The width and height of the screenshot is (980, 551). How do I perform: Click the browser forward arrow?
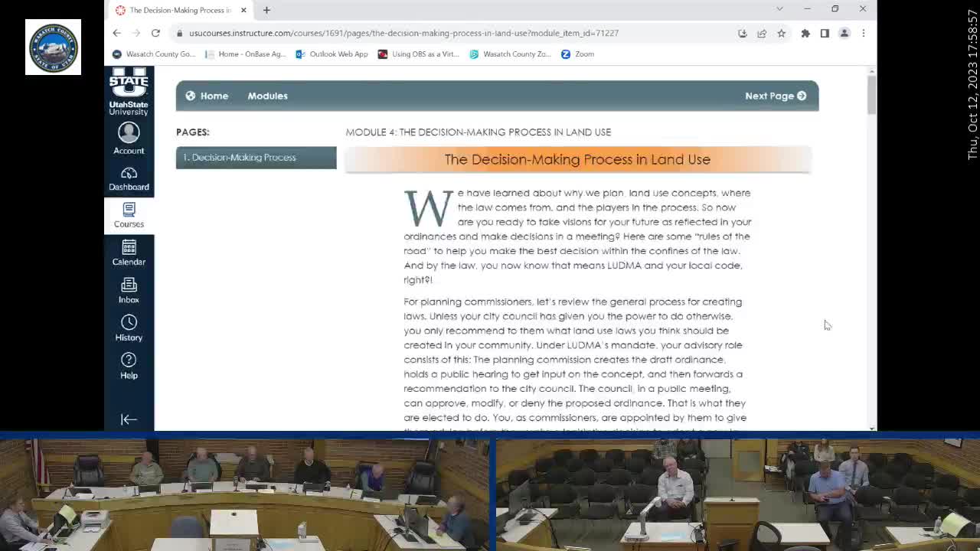pos(136,33)
